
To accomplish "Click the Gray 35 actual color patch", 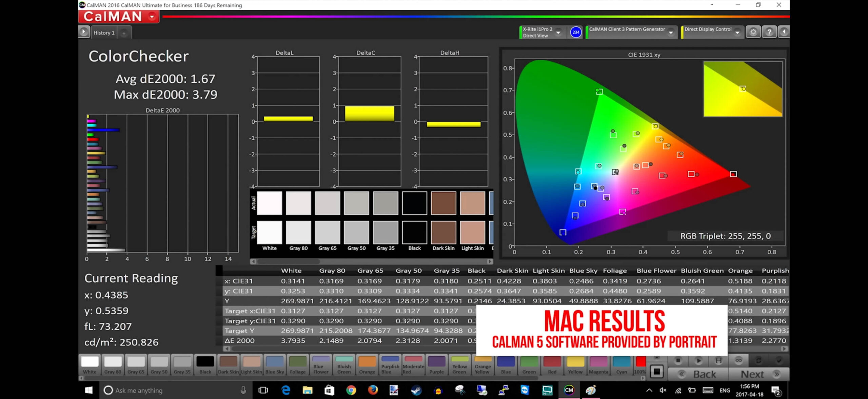I will pyautogui.click(x=386, y=203).
